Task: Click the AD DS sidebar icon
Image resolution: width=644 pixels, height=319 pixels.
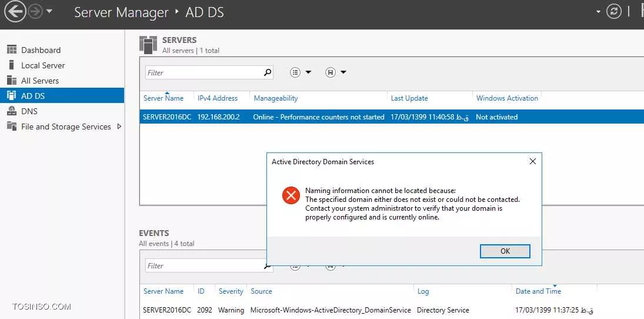Action: point(12,95)
